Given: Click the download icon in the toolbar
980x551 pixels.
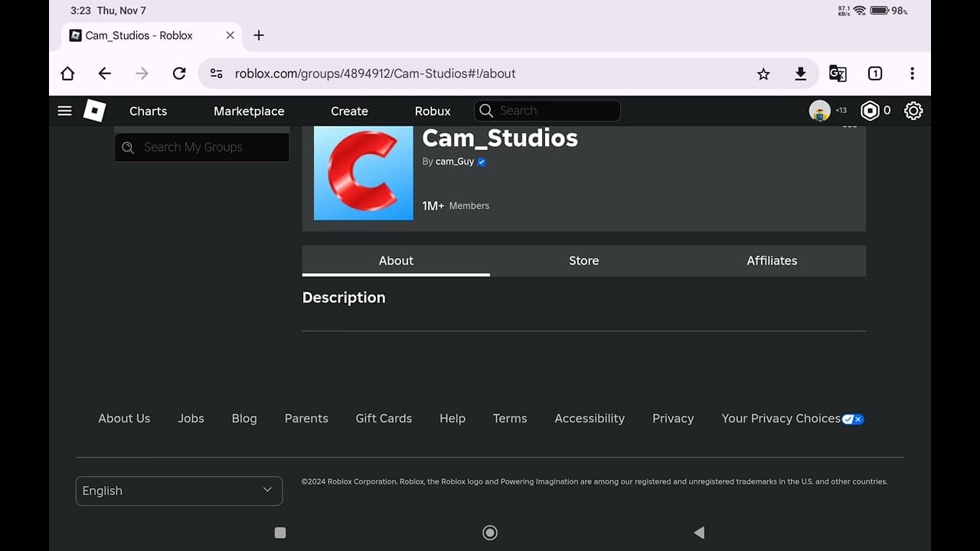Looking at the screenshot, I should pos(800,73).
